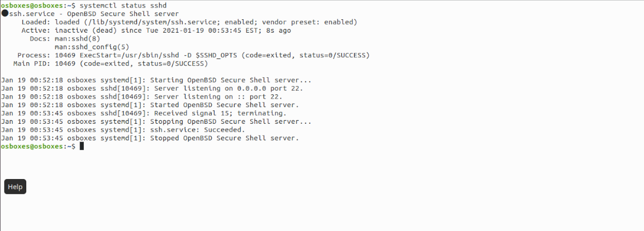Click the Help button
Viewport: 644px width, 231px height.
tap(15, 187)
